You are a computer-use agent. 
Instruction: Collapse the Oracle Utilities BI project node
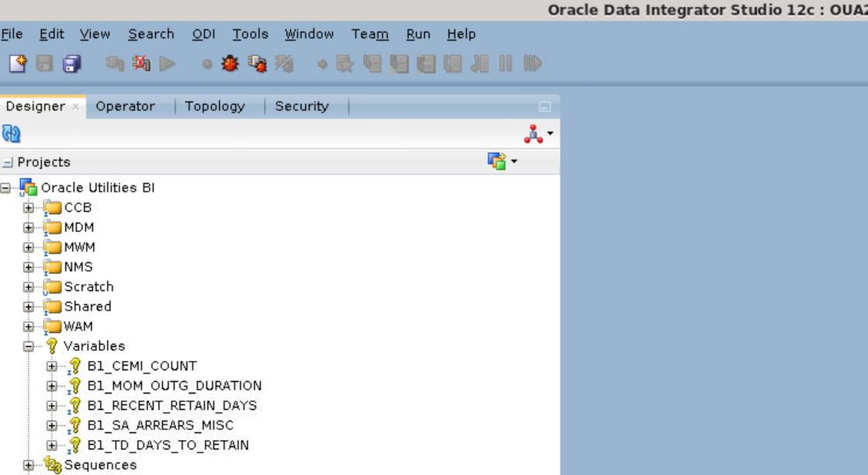pyautogui.click(x=5, y=188)
